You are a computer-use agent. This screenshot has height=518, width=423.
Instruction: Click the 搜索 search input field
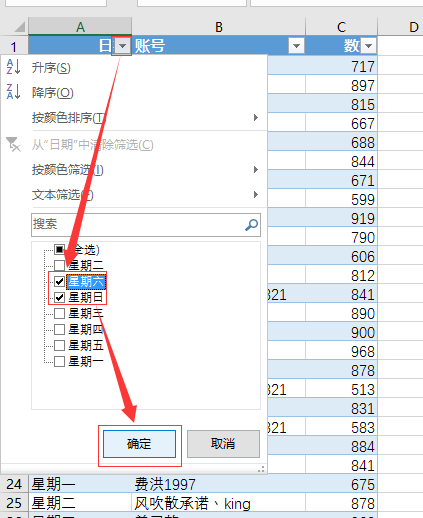point(146,225)
